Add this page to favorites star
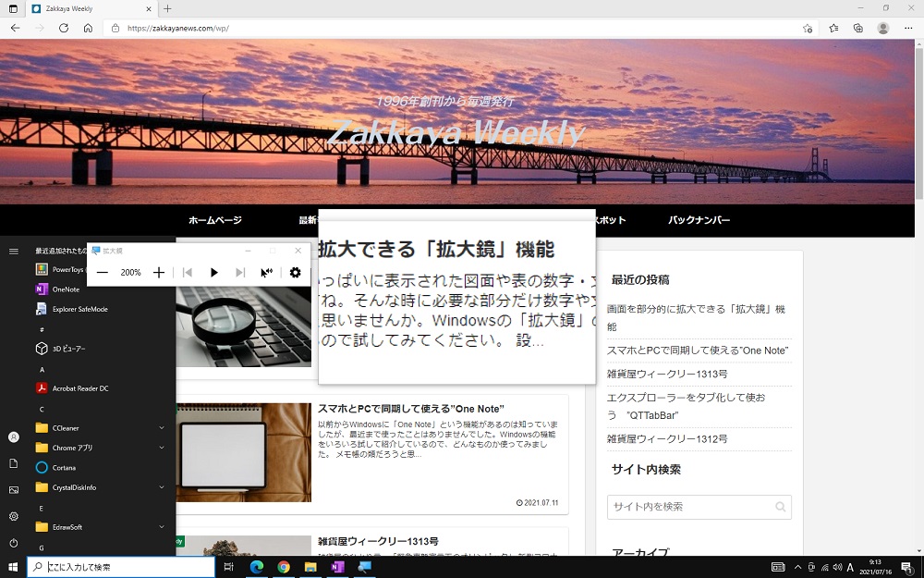This screenshot has height=578, width=924. pyautogui.click(x=808, y=28)
